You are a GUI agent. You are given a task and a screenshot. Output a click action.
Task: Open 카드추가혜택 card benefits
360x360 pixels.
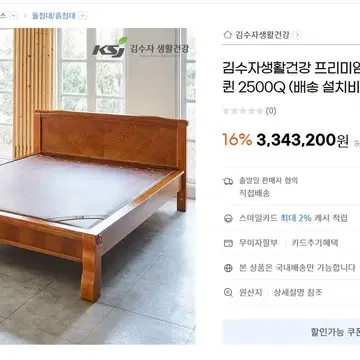315,243
